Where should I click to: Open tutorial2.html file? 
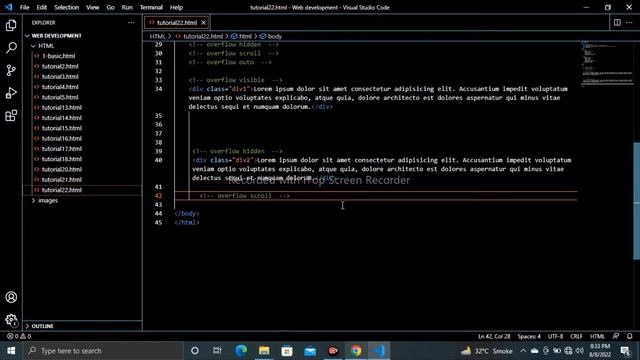60,66
